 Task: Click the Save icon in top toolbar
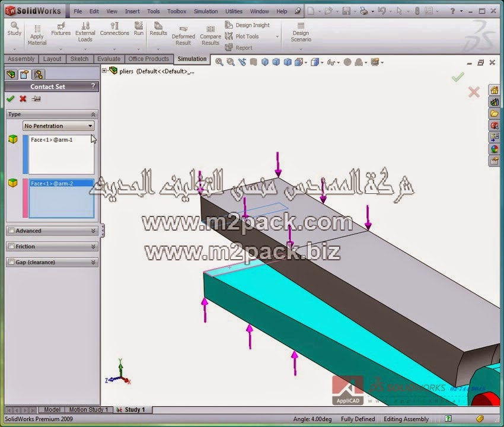coord(346,11)
